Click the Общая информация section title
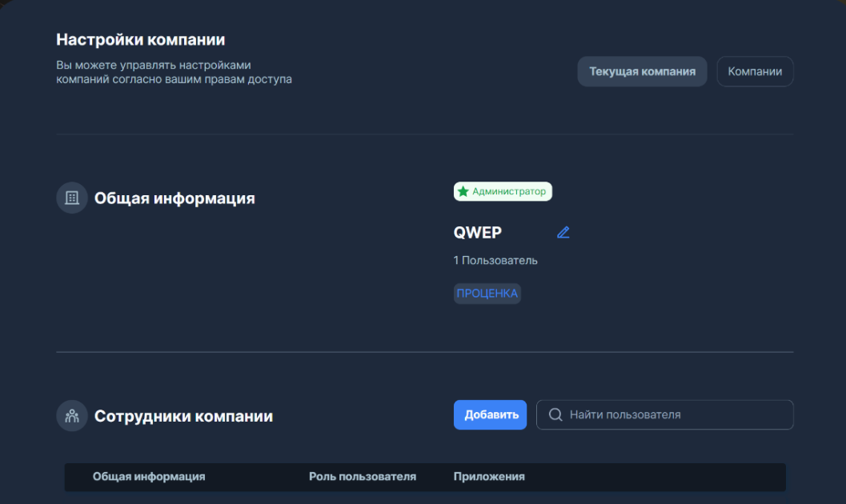Viewport: 846px width, 504px height. [x=174, y=198]
